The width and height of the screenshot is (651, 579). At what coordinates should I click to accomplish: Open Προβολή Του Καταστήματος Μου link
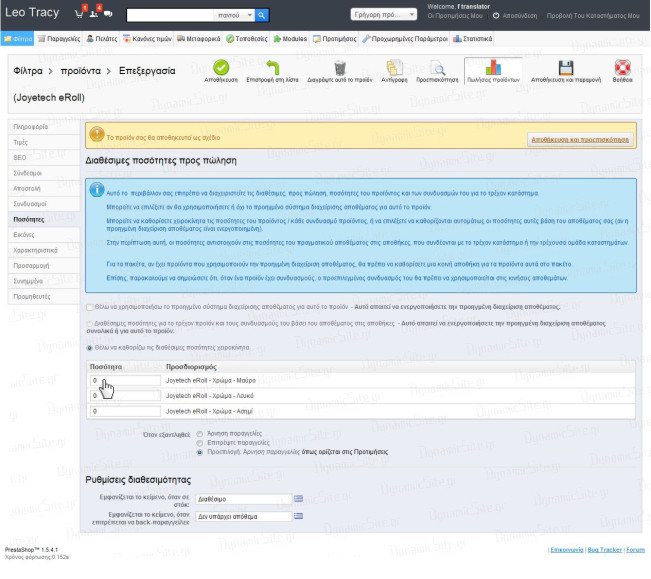(593, 16)
